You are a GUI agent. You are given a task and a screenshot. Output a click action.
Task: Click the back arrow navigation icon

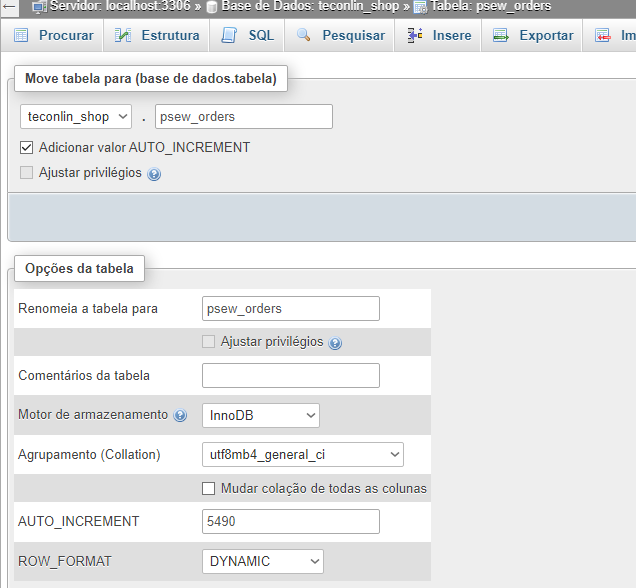click(9, 6)
